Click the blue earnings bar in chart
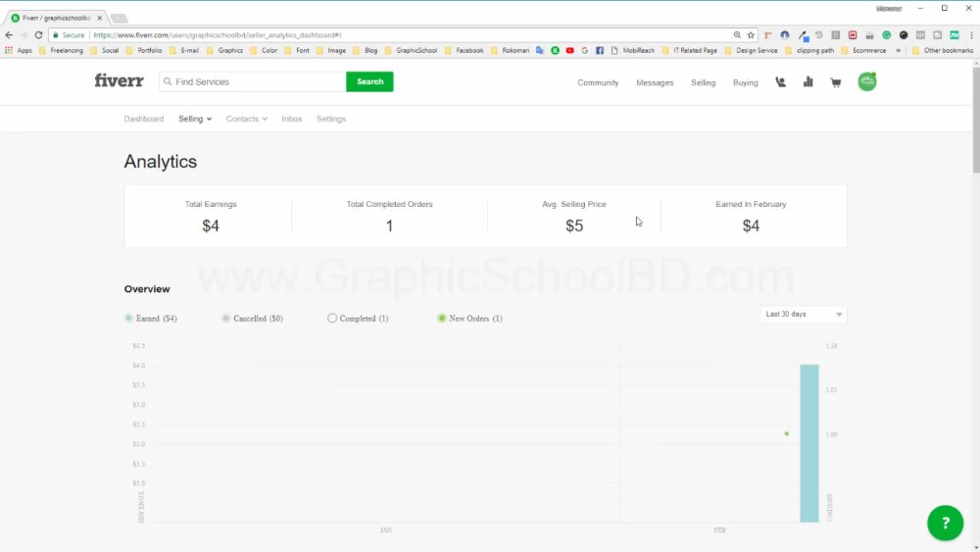This screenshot has height=552, width=980. [809, 443]
